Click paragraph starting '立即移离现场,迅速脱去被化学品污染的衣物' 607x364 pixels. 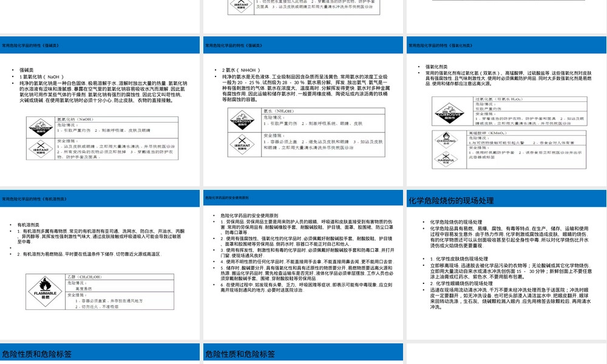click(511, 271)
